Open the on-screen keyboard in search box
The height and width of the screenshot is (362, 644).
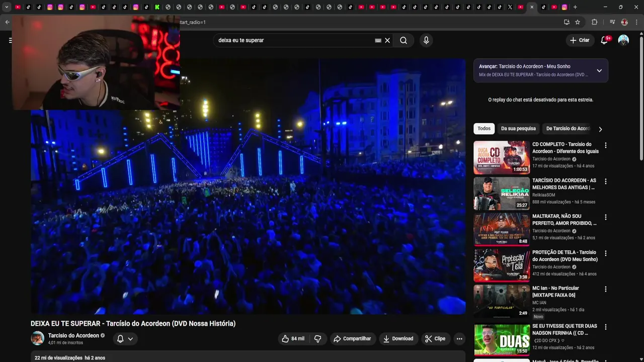point(378,40)
